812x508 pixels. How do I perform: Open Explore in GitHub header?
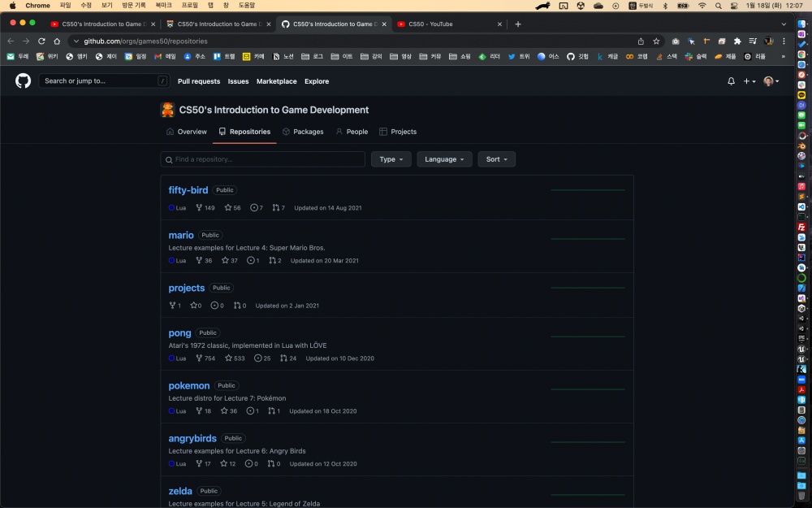pyautogui.click(x=317, y=81)
